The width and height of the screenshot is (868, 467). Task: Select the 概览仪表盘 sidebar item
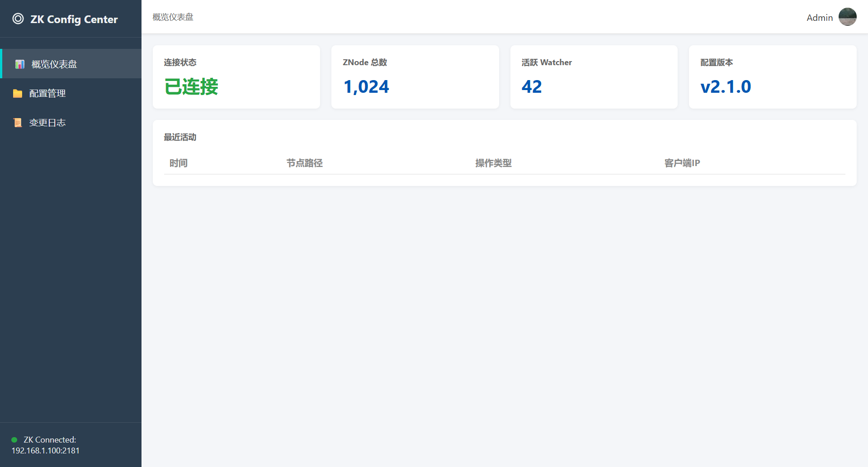(54, 64)
